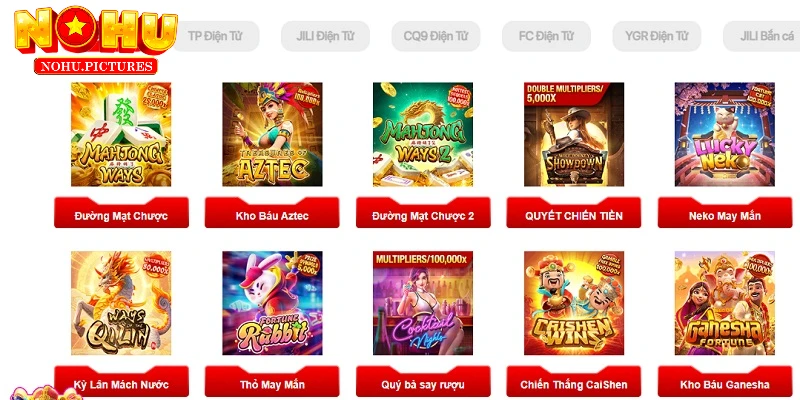Open the Ganesha Fortune game thumbnail
This screenshot has width=800, height=400.
(725, 303)
